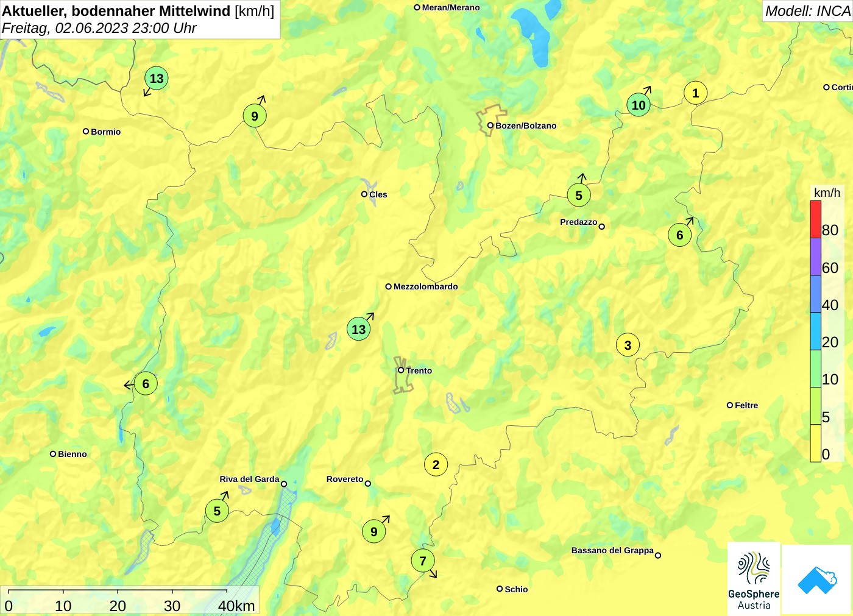Image resolution: width=853 pixels, height=616 pixels.
Task: Select the red 80 km/h legend swatch
Action: (815, 219)
